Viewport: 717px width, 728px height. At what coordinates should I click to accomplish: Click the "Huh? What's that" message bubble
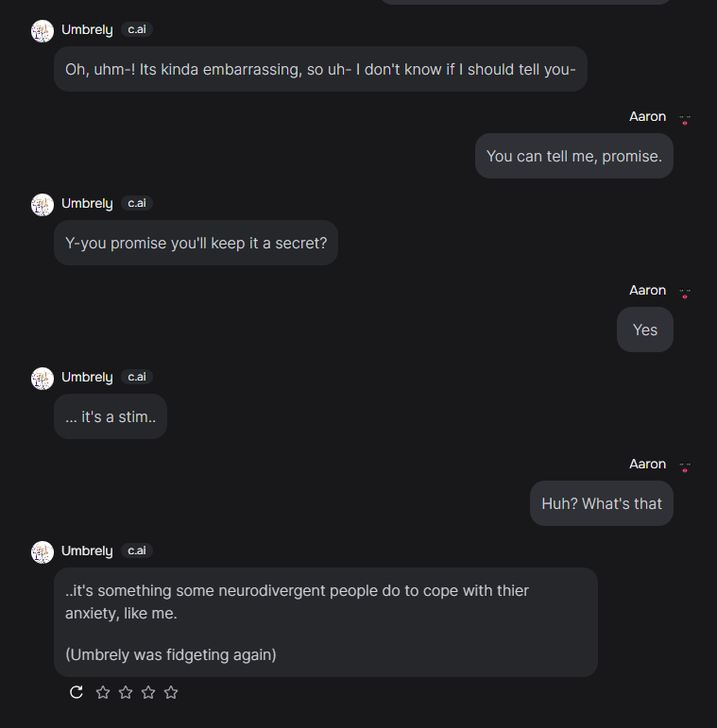[x=601, y=503]
